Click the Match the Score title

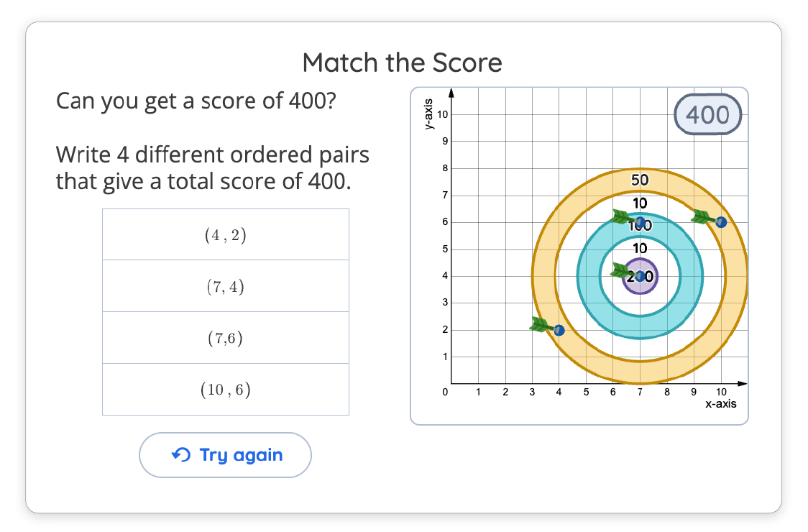(x=402, y=63)
